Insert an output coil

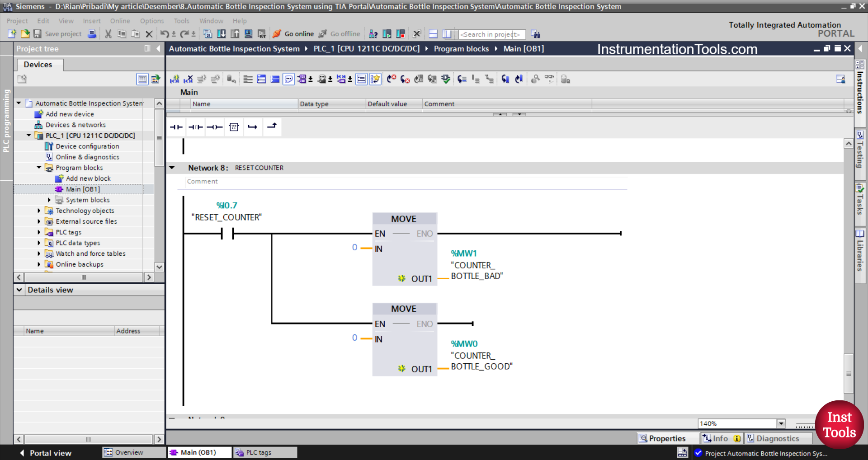tap(215, 127)
